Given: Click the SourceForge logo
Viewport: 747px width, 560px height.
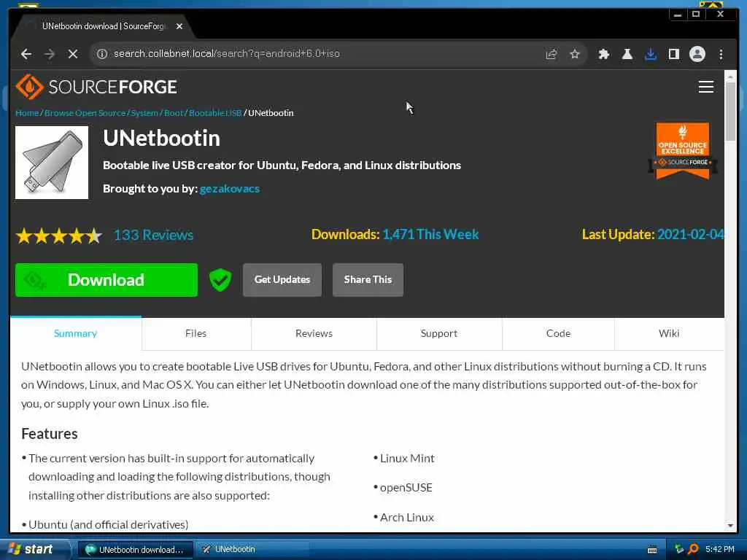Looking at the screenshot, I should (96, 87).
